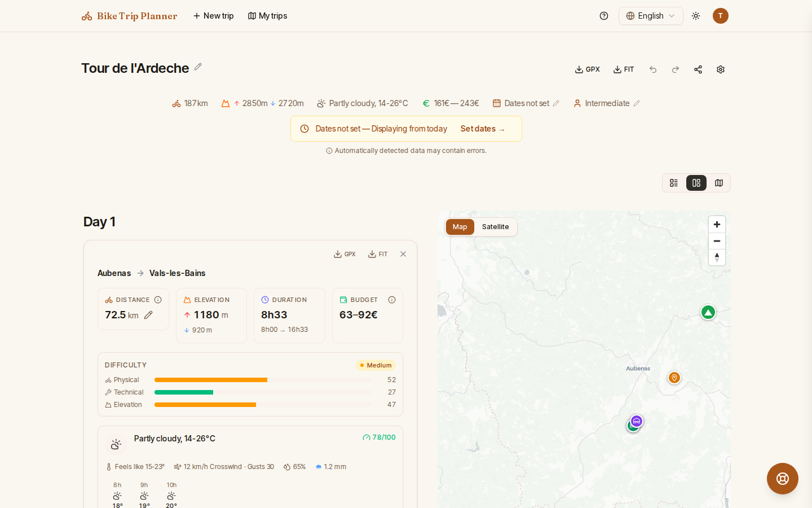
Task: Open the help question-mark icon
Action: tap(604, 16)
